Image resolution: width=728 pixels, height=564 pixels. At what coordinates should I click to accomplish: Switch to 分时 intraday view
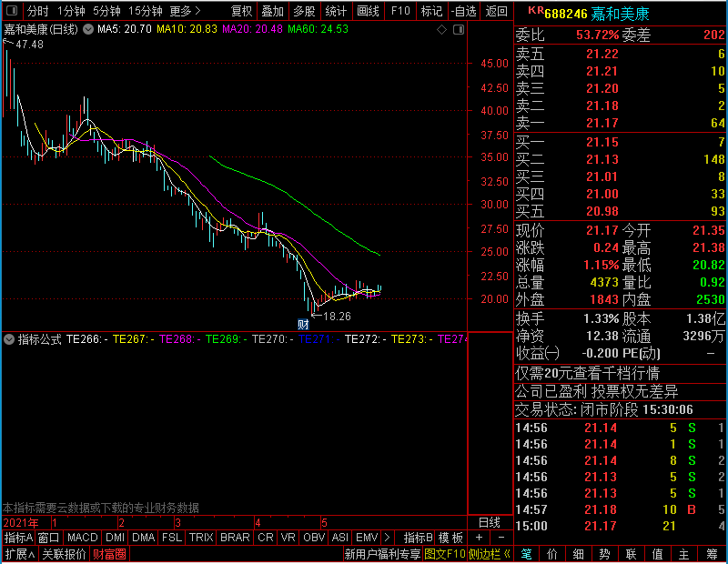38,11
